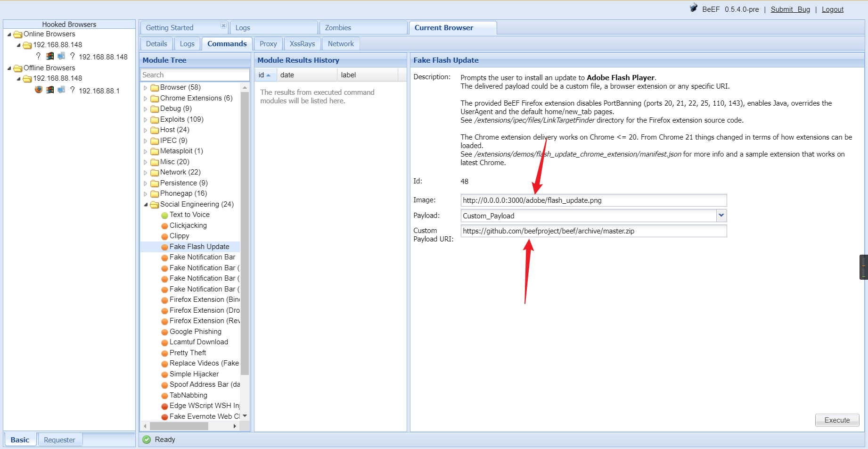Viewport: 868px width, 449px height.
Task: Click the red status icon beside Edge WScript WSH
Action: coord(164,406)
